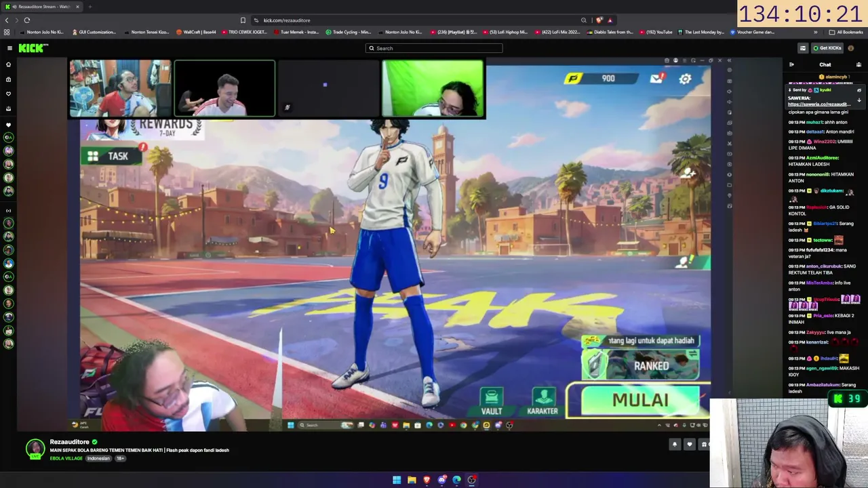The image size is (868, 488).
Task: Open the Windows Start menu
Action: tap(397, 481)
